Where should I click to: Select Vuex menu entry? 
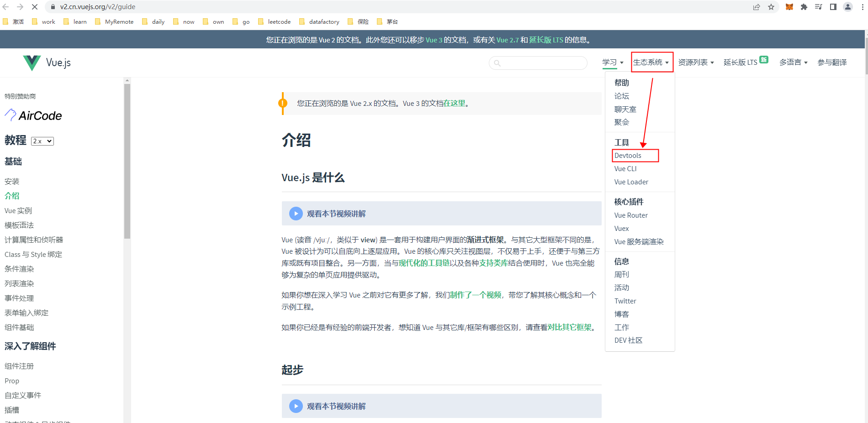[x=621, y=229]
